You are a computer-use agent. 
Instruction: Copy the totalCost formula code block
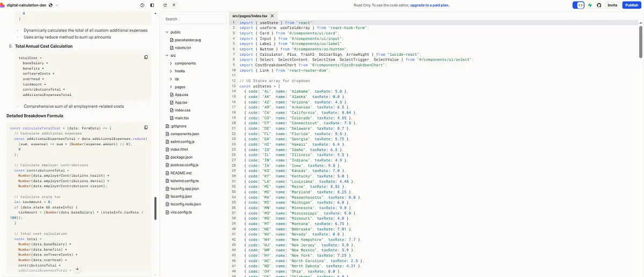(x=146, y=57)
